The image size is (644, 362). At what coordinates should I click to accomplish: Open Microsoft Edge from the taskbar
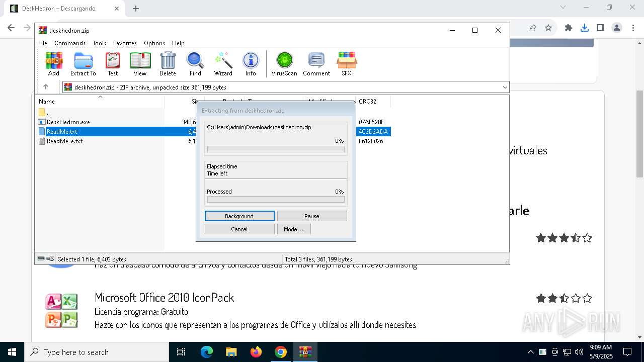coord(207,352)
